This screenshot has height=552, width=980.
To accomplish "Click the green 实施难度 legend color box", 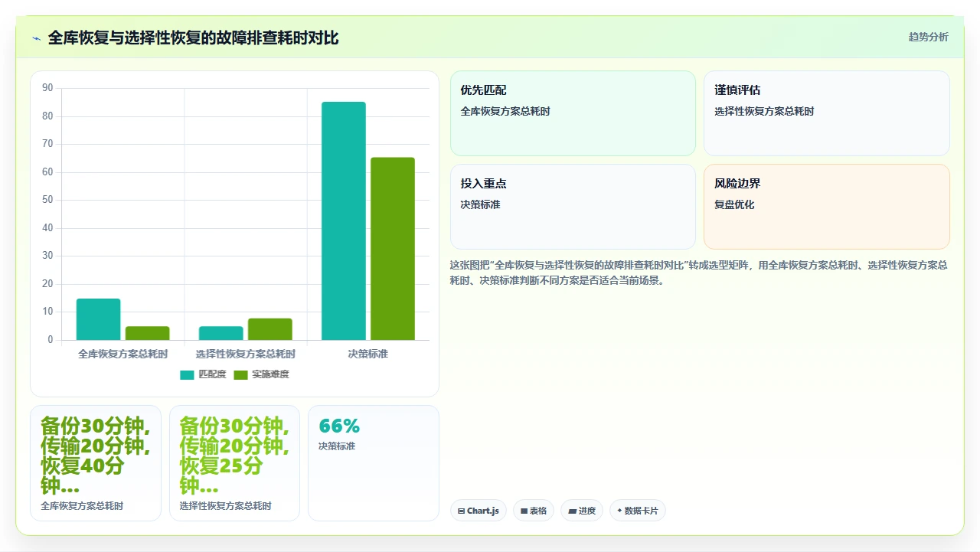I will point(241,374).
